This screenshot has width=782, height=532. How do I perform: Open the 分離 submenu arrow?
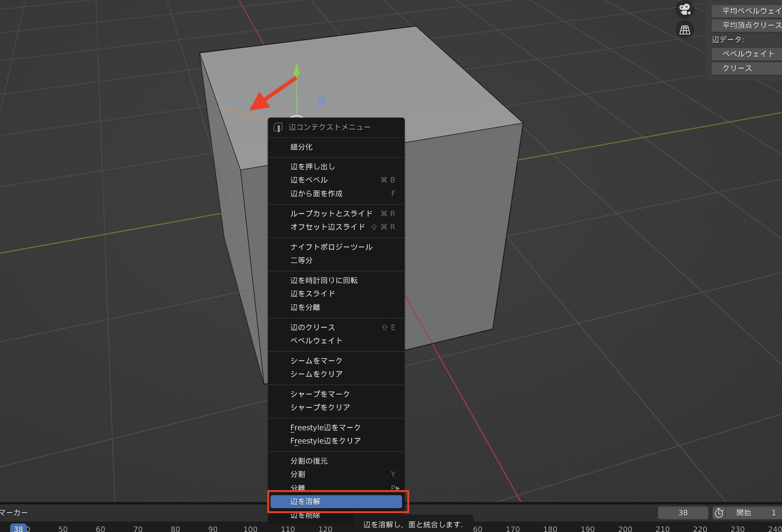[397, 488]
